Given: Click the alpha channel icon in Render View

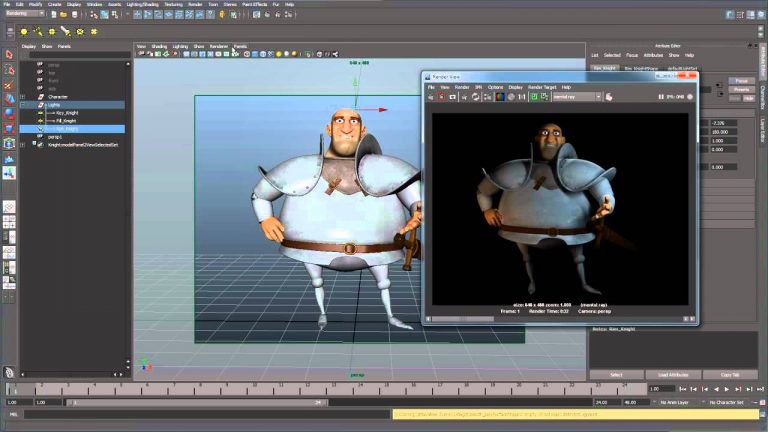Looking at the screenshot, I should 511,97.
